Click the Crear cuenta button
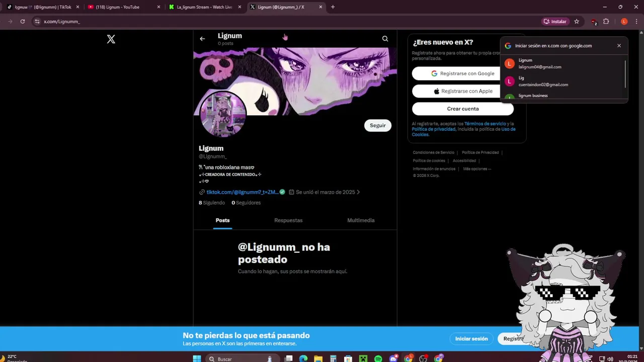The height and width of the screenshot is (362, 644). pyautogui.click(x=462, y=109)
